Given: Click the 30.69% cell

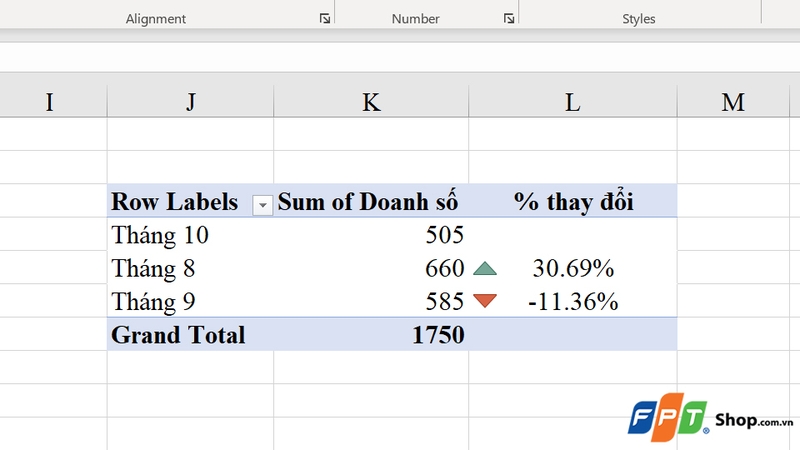Looking at the screenshot, I should click(x=573, y=269).
